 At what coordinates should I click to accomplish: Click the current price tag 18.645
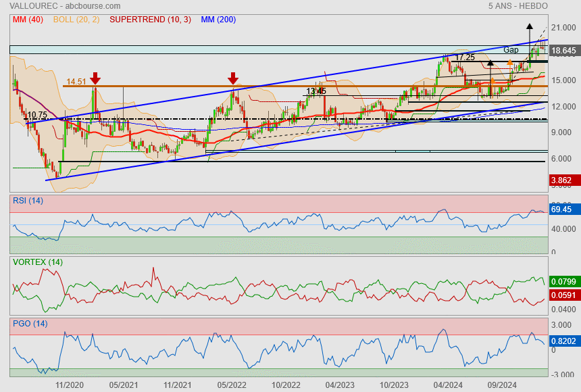[564, 51]
